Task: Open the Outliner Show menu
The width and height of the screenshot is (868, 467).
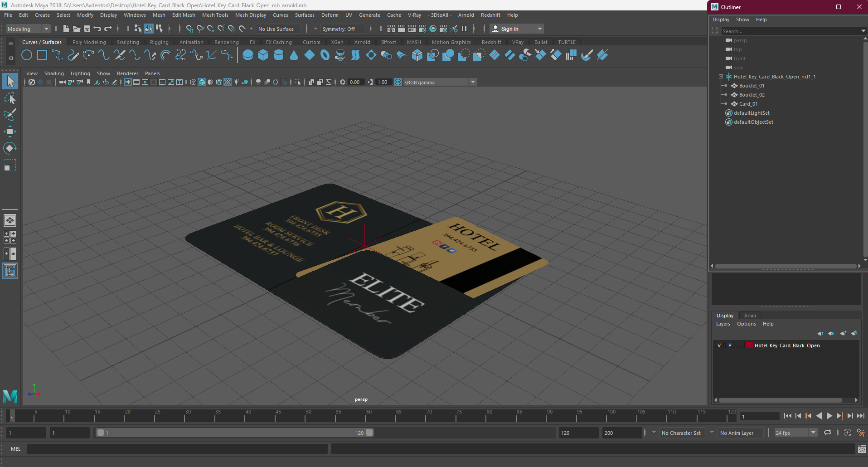Action: coord(742,19)
